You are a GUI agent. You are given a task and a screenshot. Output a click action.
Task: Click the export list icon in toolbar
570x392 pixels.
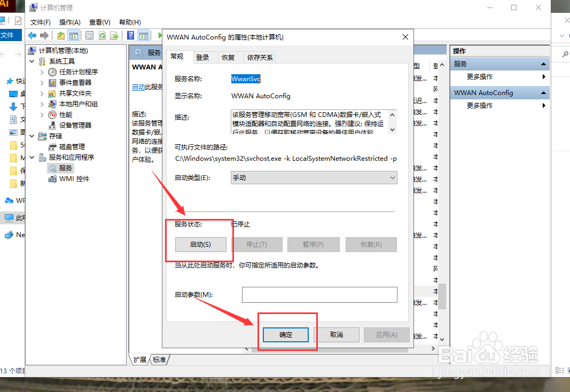[x=115, y=35]
